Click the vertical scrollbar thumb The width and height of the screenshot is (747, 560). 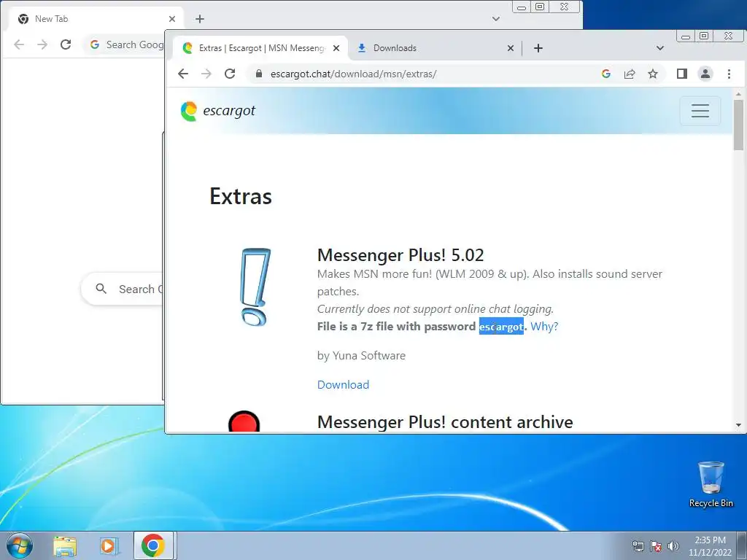[x=738, y=125]
